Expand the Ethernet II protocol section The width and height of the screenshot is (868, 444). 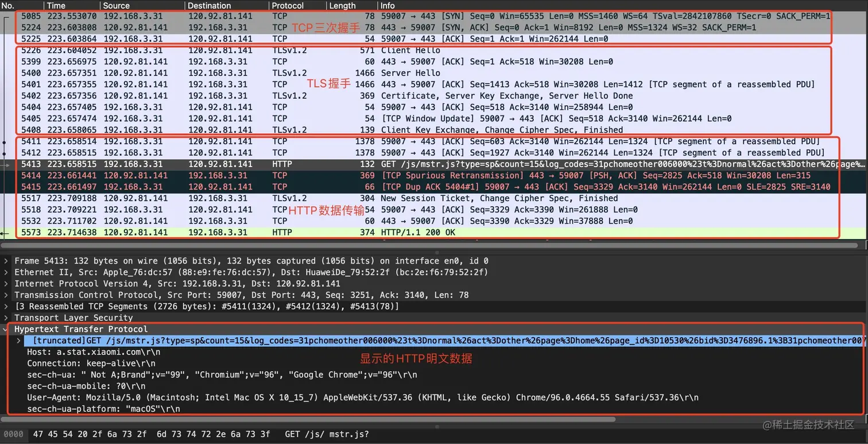(6, 272)
